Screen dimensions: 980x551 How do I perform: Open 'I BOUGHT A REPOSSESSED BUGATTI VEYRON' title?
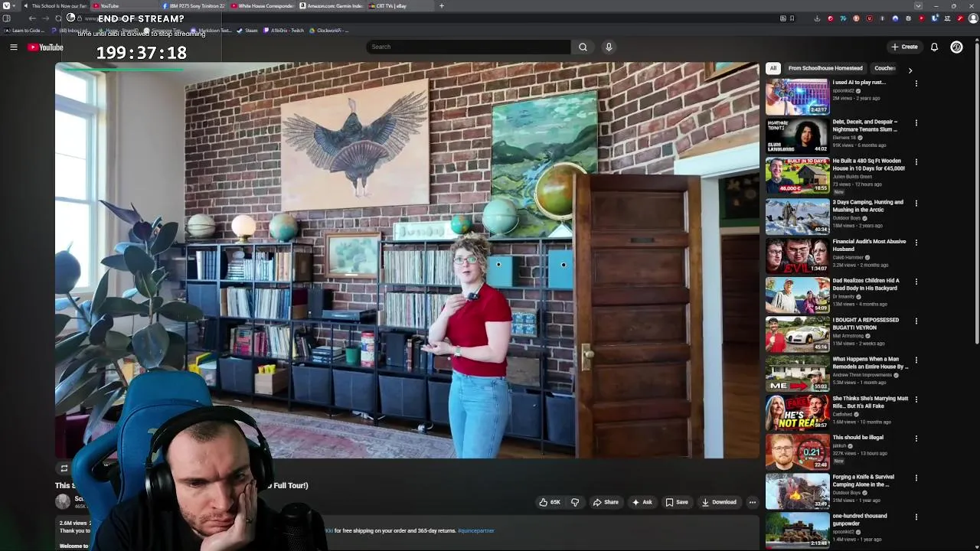point(866,324)
